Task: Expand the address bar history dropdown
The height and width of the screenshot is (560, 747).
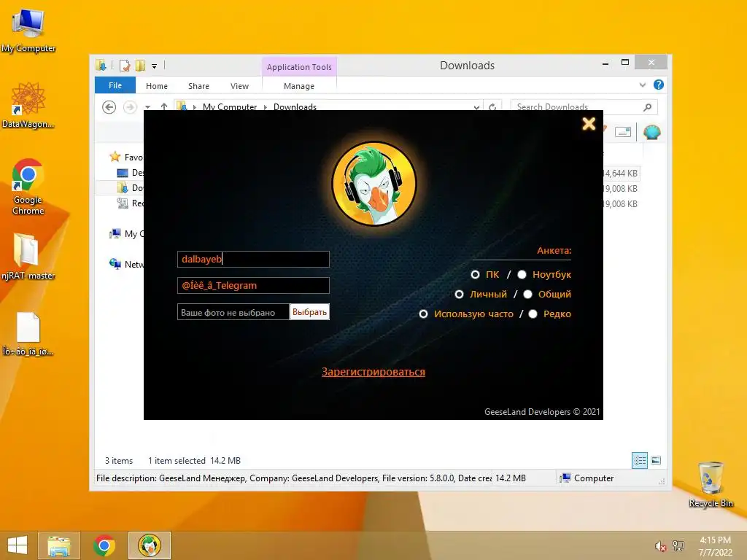Action: coord(476,107)
